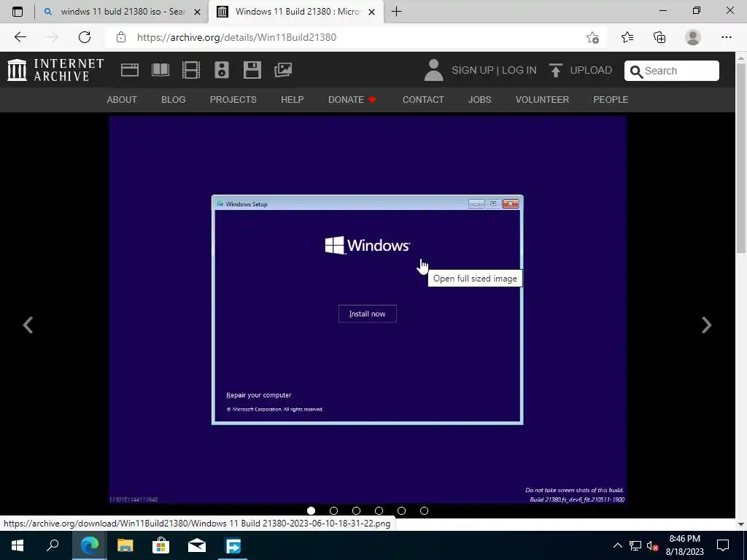The width and height of the screenshot is (747, 560).
Task: Select the second carousel dot
Action: 333,510
